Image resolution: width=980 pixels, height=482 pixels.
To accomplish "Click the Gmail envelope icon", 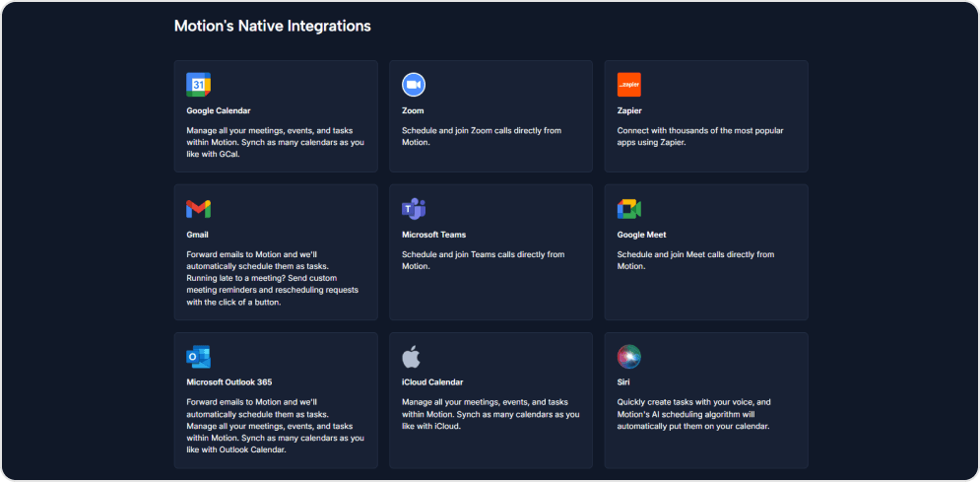I will pos(198,209).
